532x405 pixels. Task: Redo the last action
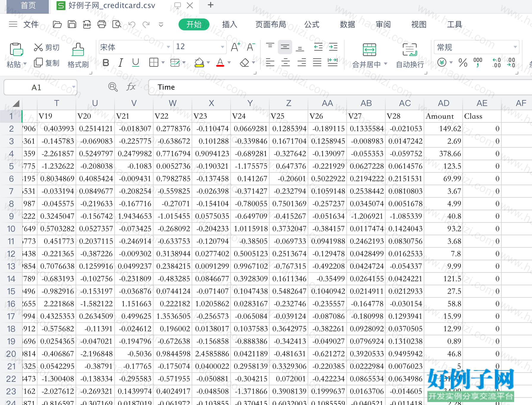pyautogui.click(x=146, y=24)
